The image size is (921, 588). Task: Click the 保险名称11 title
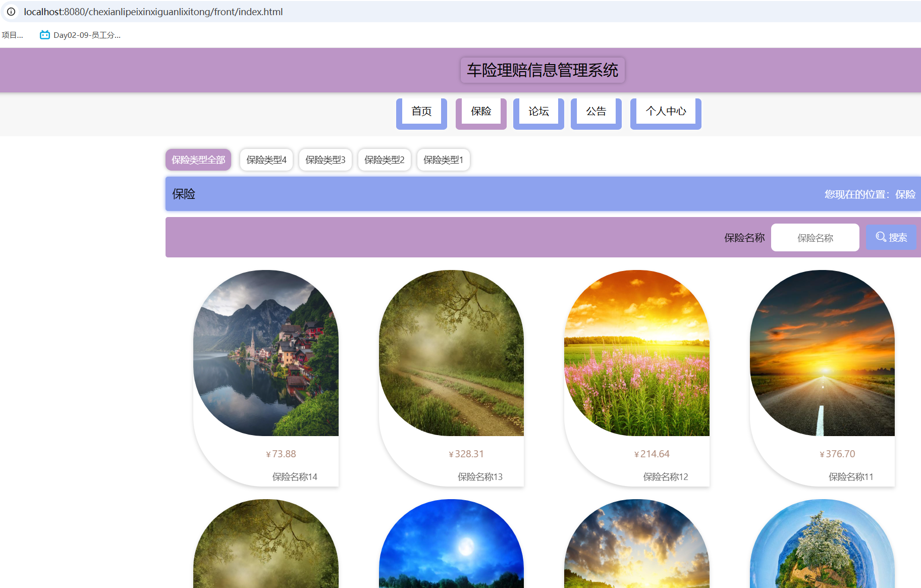[851, 477]
